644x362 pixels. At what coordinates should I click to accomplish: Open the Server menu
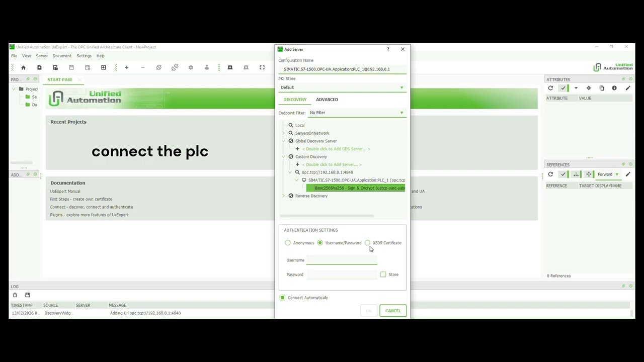coord(42,56)
